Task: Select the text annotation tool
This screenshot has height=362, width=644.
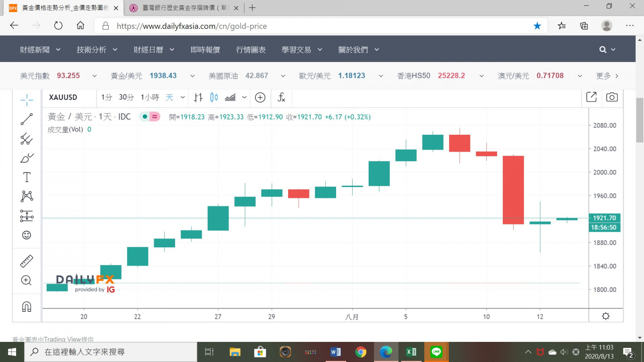Action: point(27,177)
